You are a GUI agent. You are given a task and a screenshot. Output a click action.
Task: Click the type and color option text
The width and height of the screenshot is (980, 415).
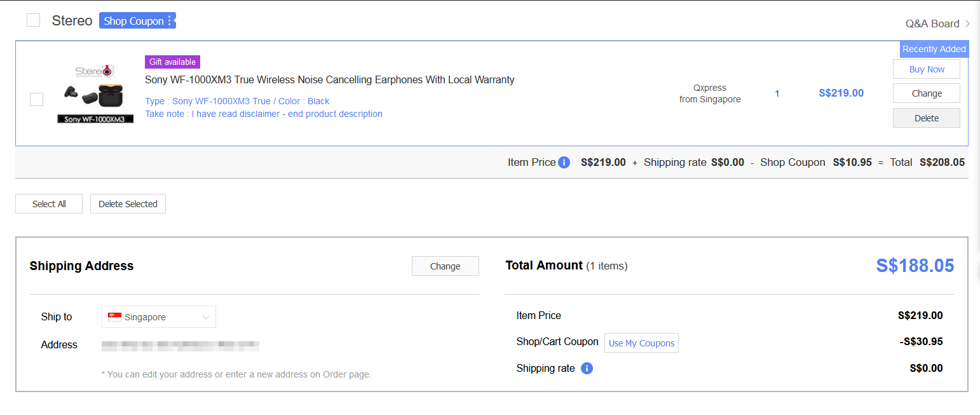(237, 101)
